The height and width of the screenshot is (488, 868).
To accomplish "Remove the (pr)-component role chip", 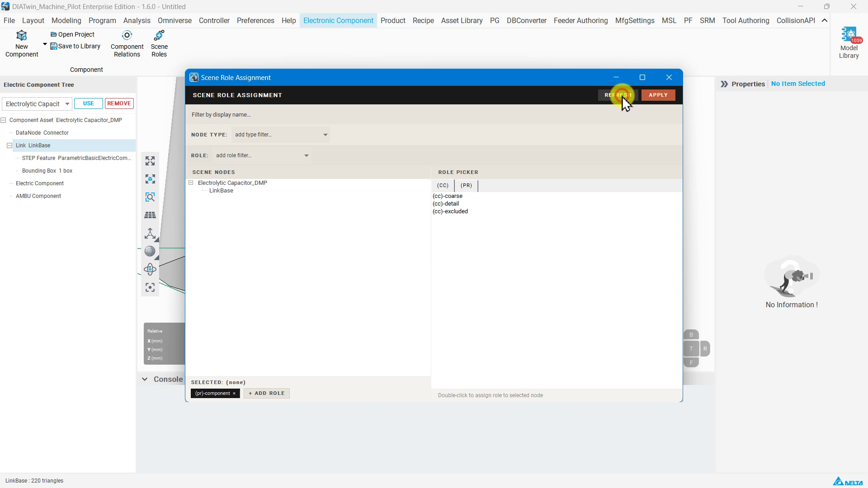I will [x=234, y=394].
